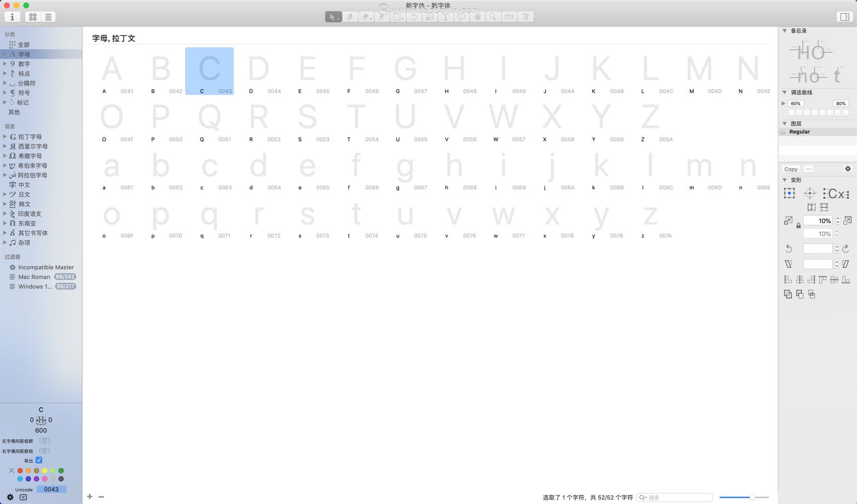Add a new glyph with the plus button
Image resolution: width=857 pixels, height=504 pixels.
coord(90,496)
